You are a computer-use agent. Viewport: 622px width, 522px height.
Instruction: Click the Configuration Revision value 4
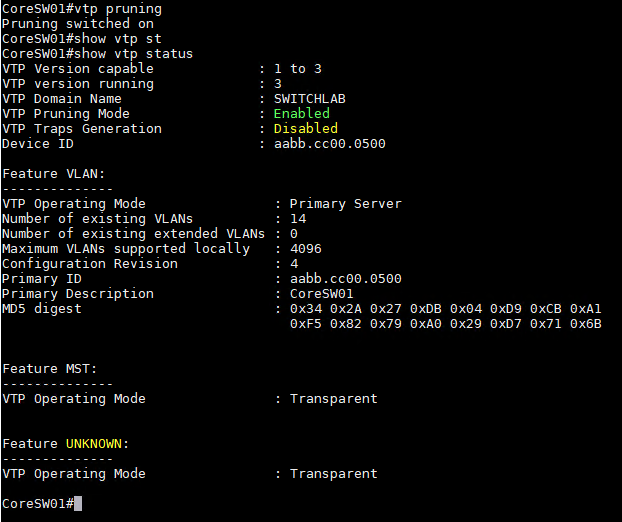pos(294,264)
